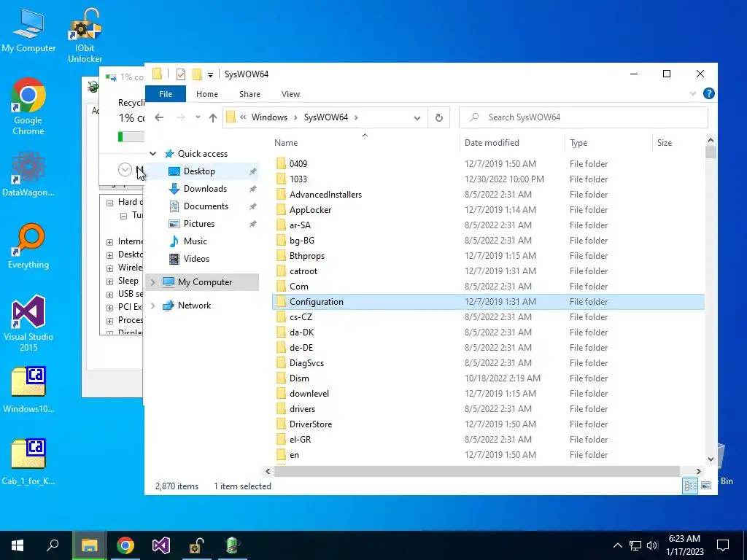Viewport: 747px width, 560px height.
Task: Click Windows in address breadcrumb
Action: 269,117
